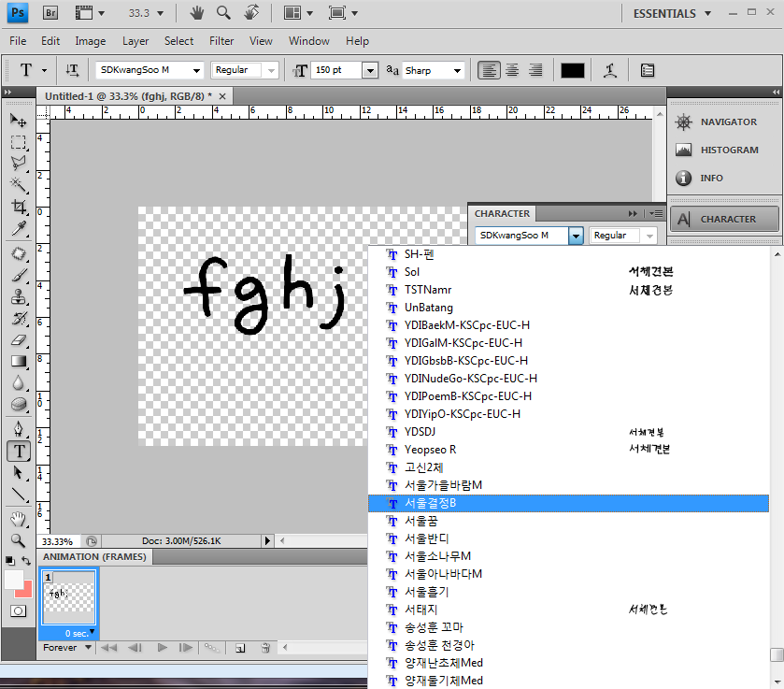
Task: Open font size dropdown arrow
Action: pos(370,70)
